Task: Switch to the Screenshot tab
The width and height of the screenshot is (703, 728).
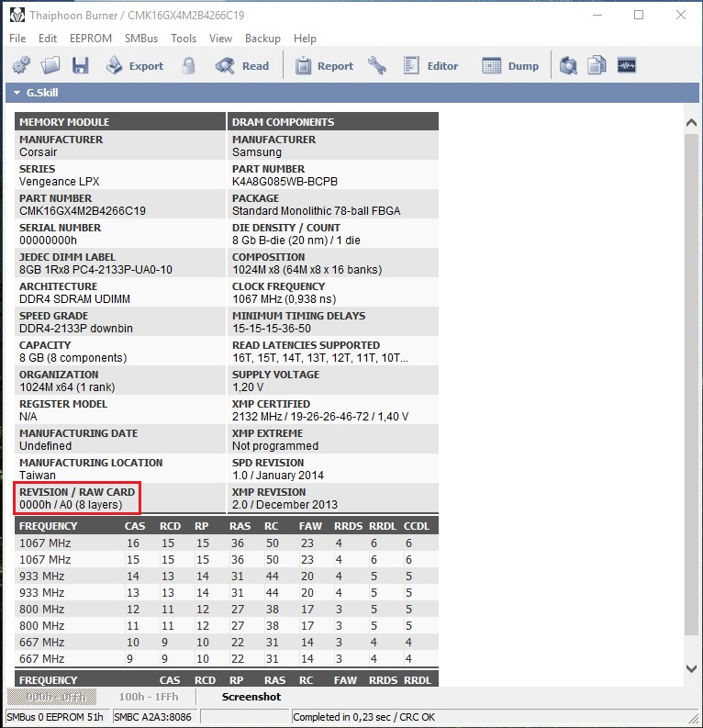Action: tap(251, 697)
